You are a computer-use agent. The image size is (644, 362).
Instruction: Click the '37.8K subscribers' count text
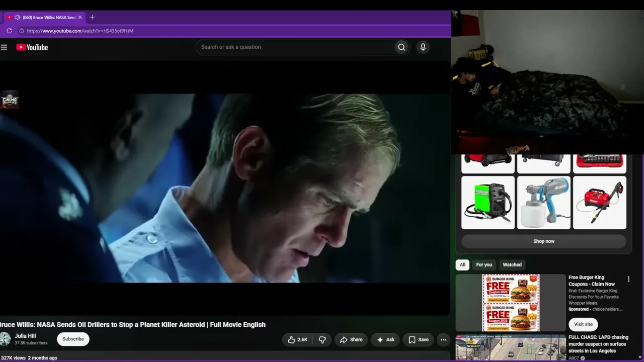coord(31,343)
